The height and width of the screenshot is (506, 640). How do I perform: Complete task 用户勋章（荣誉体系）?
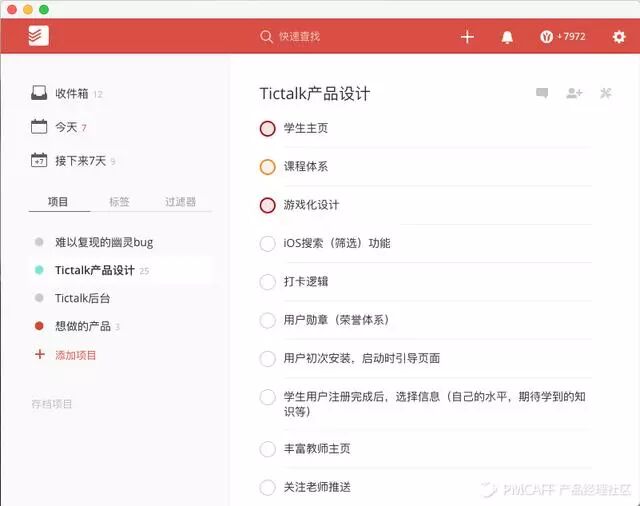[267, 320]
